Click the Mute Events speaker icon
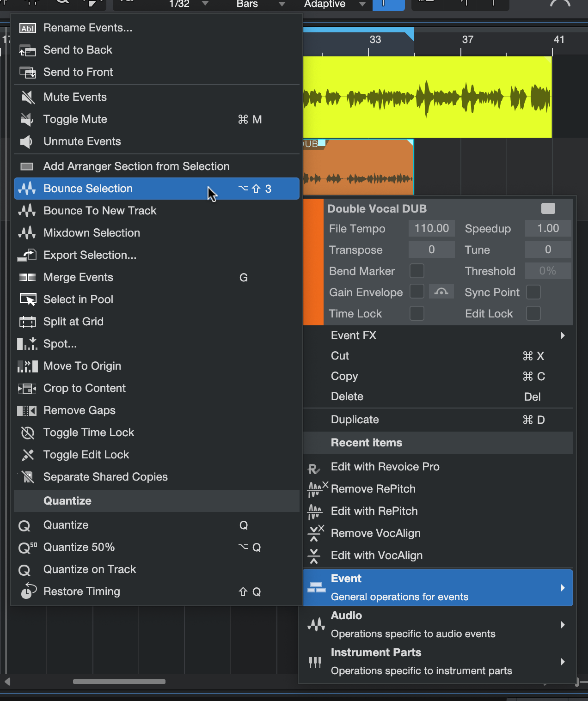Image resolution: width=588 pixels, height=701 pixels. click(27, 97)
